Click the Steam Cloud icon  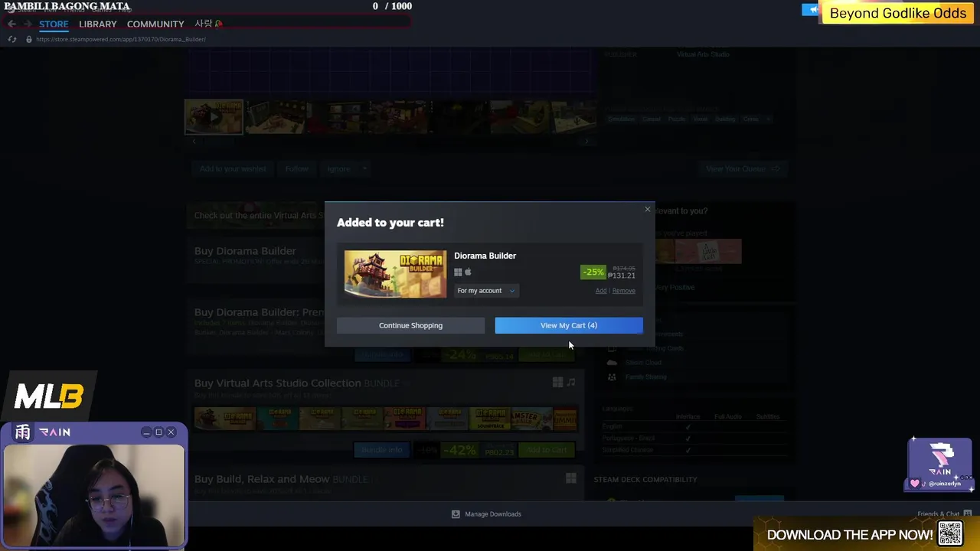(x=612, y=363)
